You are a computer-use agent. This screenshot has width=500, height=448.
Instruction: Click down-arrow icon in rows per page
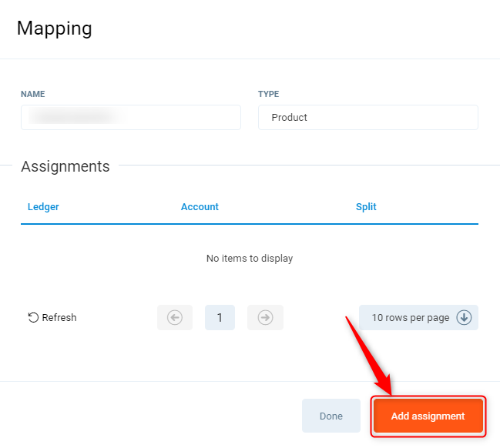click(x=464, y=317)
